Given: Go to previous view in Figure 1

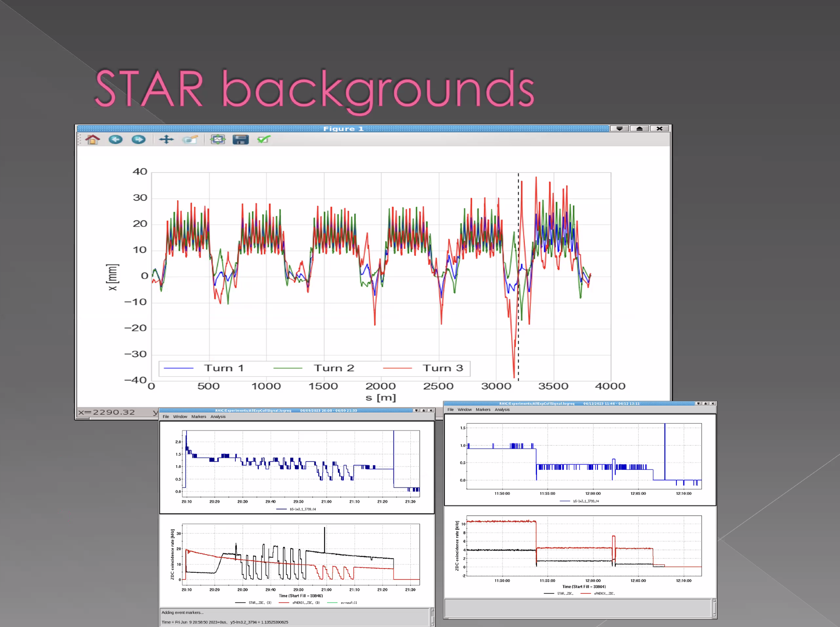Looking at the screenshot, I should pos(116,139).
